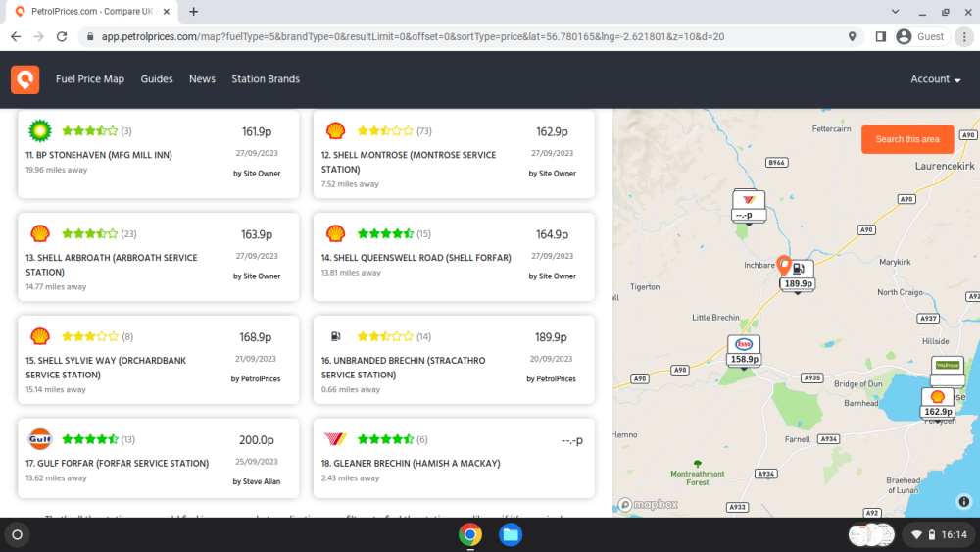Click the 161.9p price on BP Stonehaven
Screen dimensions: 980x552
(257, 132)
